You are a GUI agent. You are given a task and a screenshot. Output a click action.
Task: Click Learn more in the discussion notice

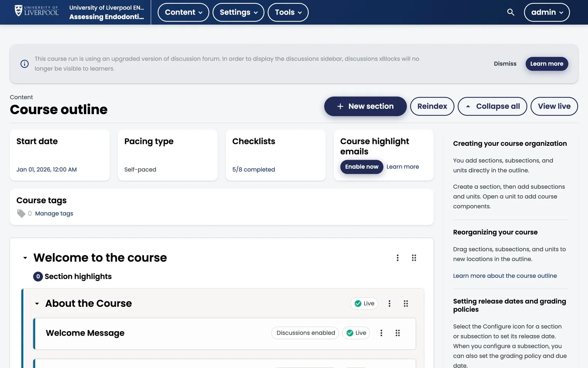click(547, 64)
